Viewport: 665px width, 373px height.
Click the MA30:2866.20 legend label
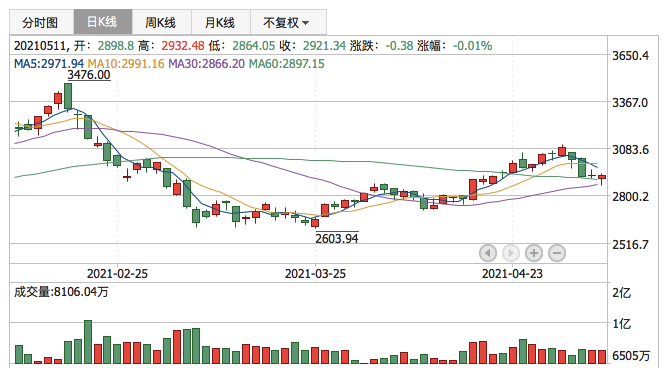[207, 64]
